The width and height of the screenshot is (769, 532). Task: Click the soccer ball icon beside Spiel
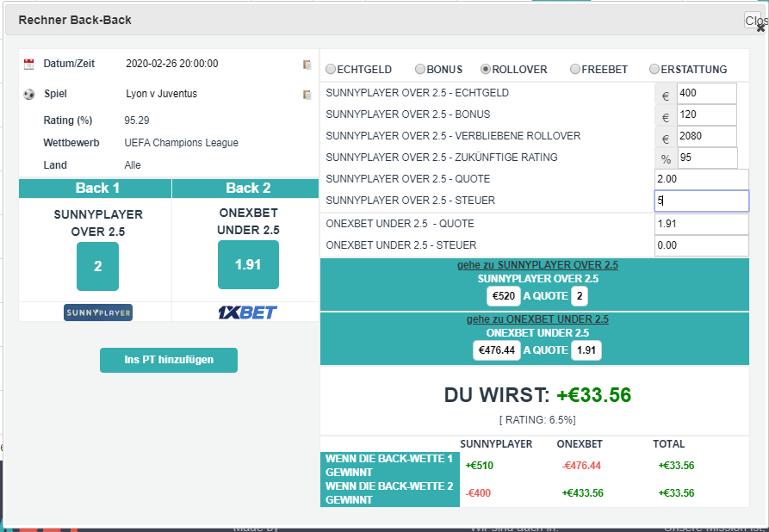[29, 94]
